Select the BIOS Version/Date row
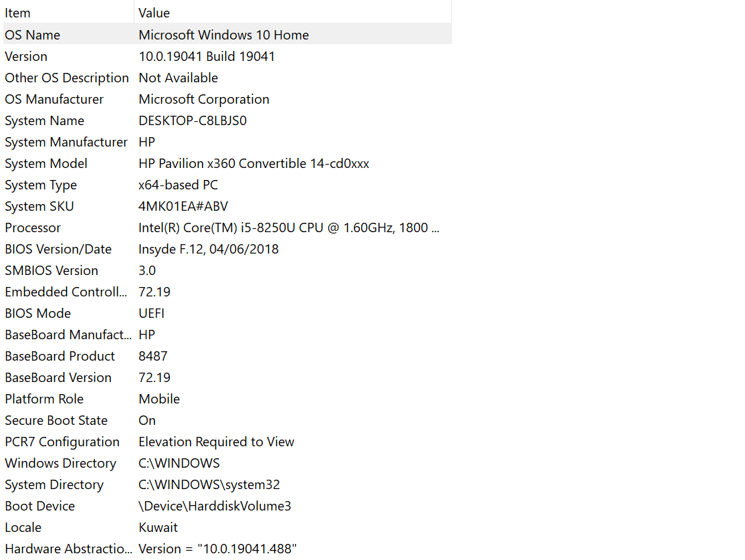This screenshot has height=560, width=745. [x=227, y=249]
